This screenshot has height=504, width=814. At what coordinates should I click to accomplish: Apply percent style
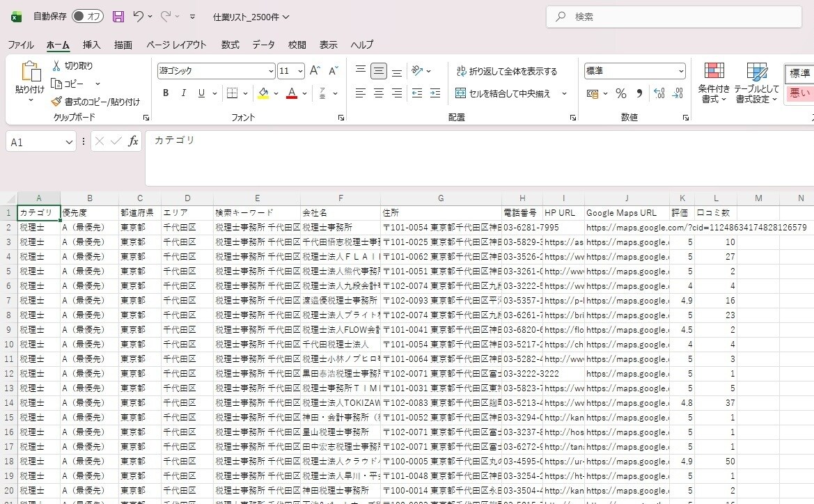[621, 93]
